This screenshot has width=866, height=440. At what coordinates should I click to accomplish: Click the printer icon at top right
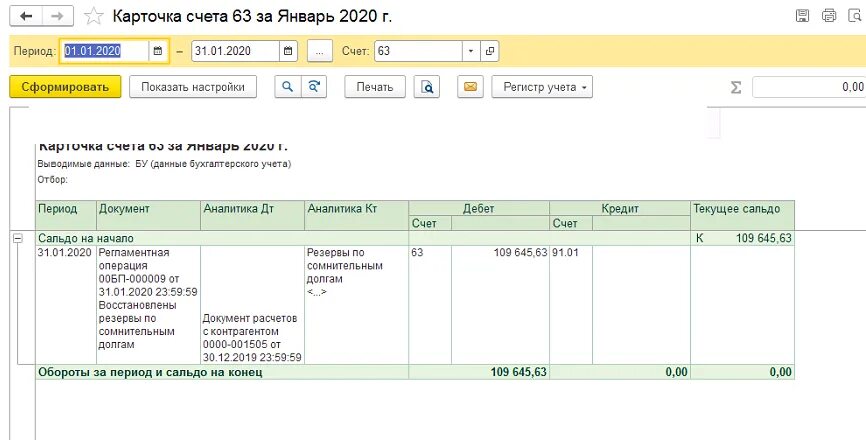click(x=828, y=15)
